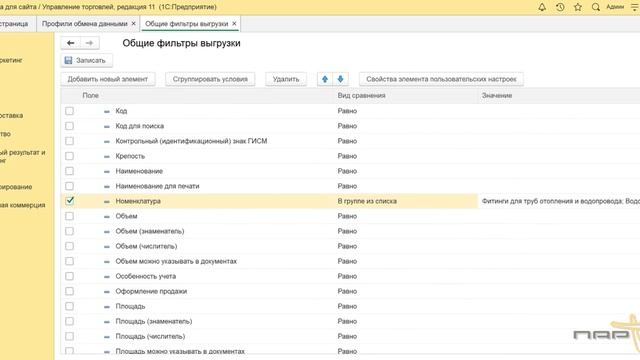Enable Оформление продажи checkbox

[69, 291]
